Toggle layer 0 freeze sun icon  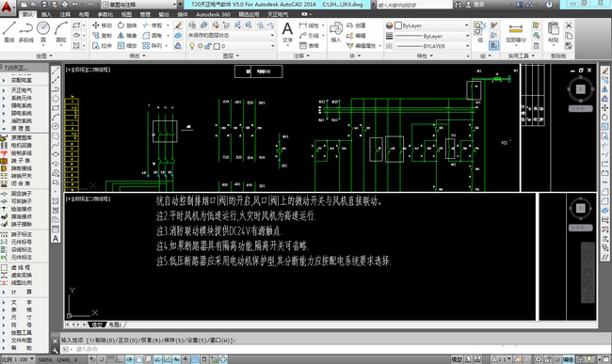click(200, 46)
